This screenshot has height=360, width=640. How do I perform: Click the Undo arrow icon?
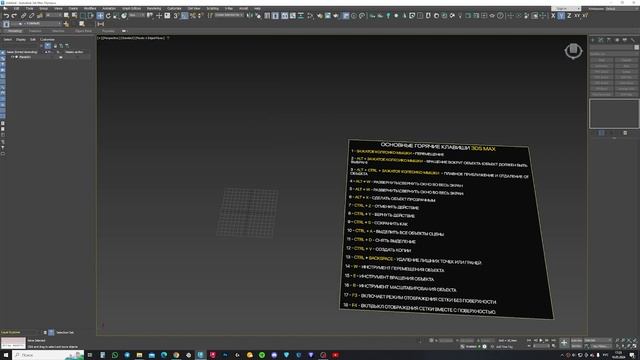[x=6, y=16]
